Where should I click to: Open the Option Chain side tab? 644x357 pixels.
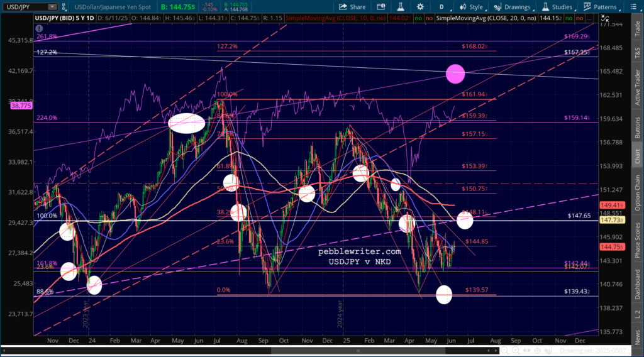638,193
